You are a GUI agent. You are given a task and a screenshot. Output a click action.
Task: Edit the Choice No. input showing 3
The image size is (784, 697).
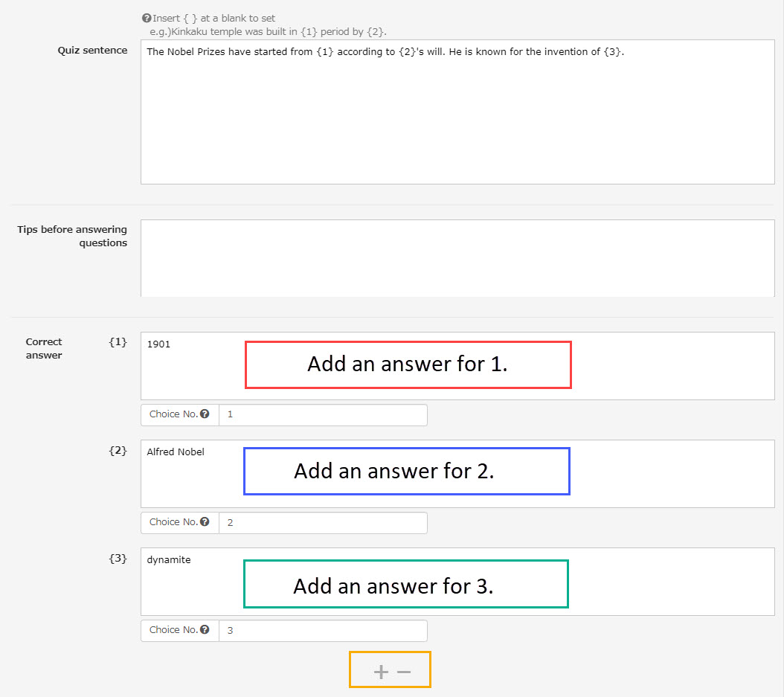tap(323, 631)
